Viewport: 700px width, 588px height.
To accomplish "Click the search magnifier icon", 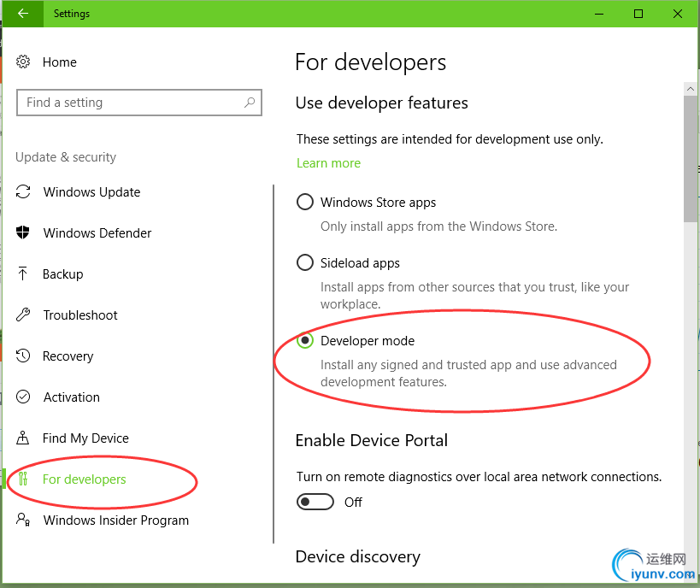I will pyautogui.click(x=250, y=103).
